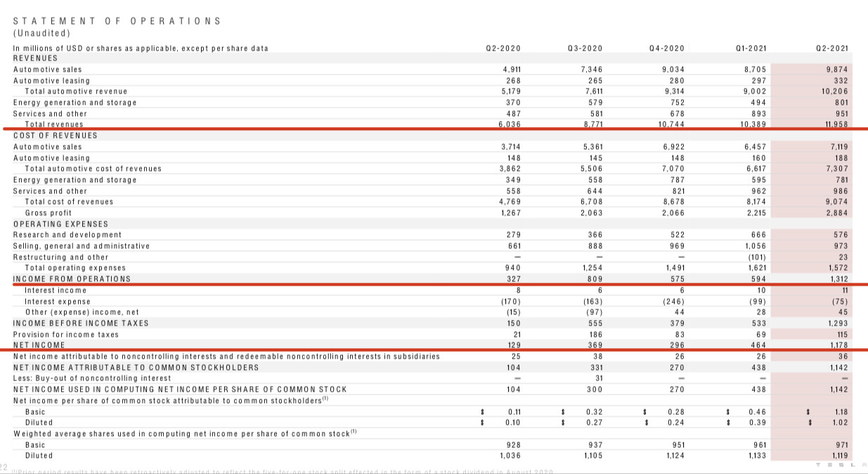
Task: Select Q2-2021 net income value 1,178
Action: pos(838,345)
